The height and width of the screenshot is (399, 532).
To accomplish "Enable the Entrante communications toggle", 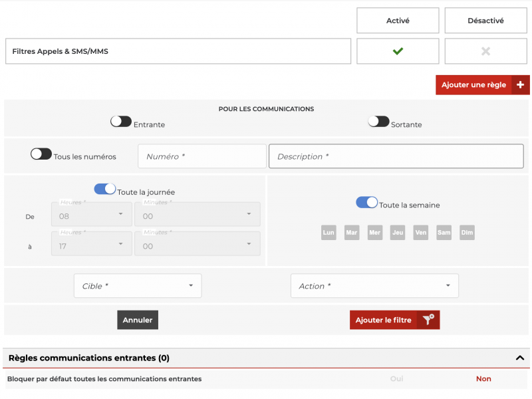I will 121,122.
